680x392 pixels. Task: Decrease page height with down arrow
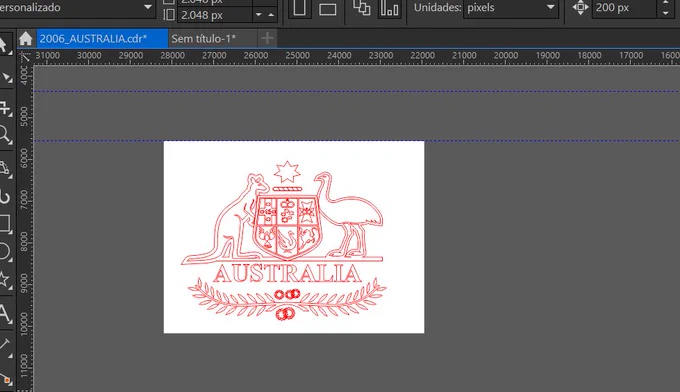[258, 15]
